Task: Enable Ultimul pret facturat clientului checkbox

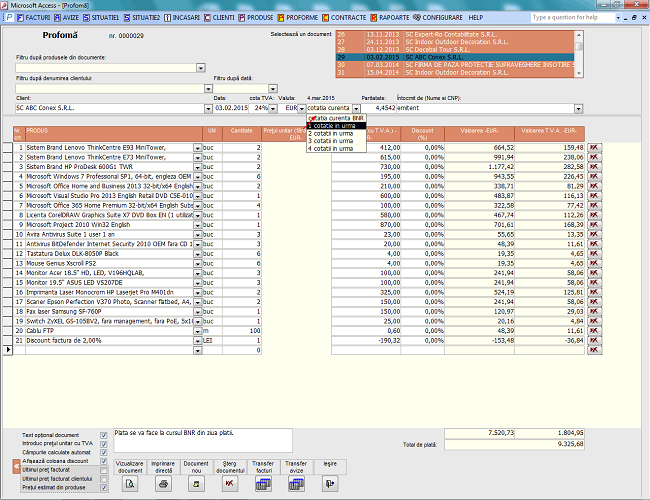Action: point(104,479)
